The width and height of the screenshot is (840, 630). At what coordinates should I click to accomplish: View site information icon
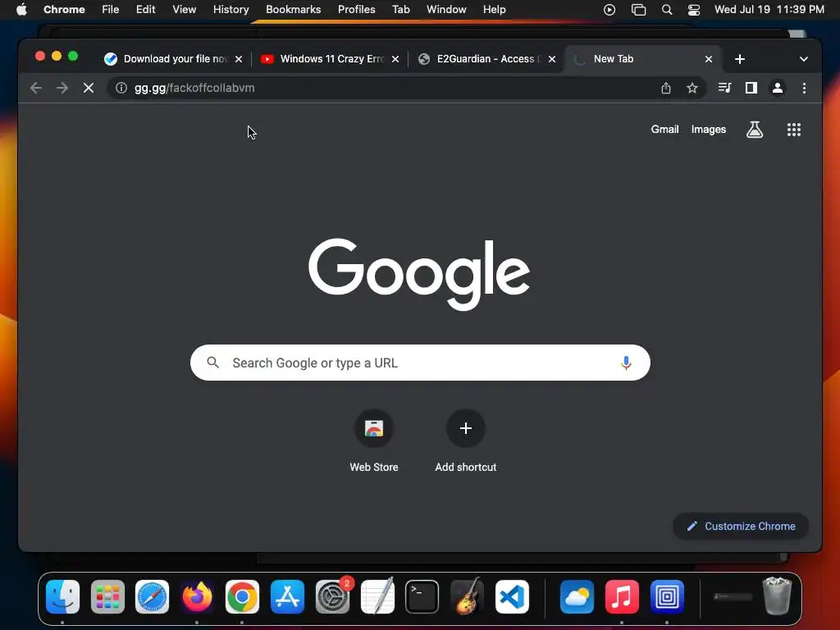point(121,88)
